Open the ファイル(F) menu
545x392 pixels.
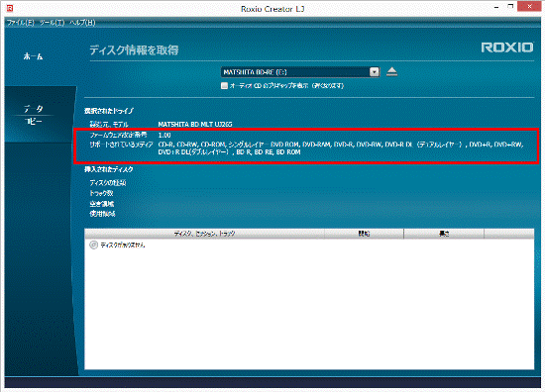click(21, 23)
